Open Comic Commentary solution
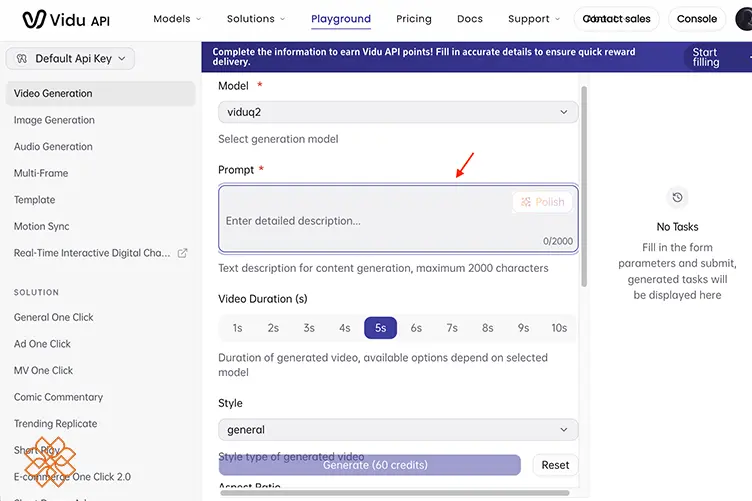This screenshot has height=501, width=752. click(59, 397)
